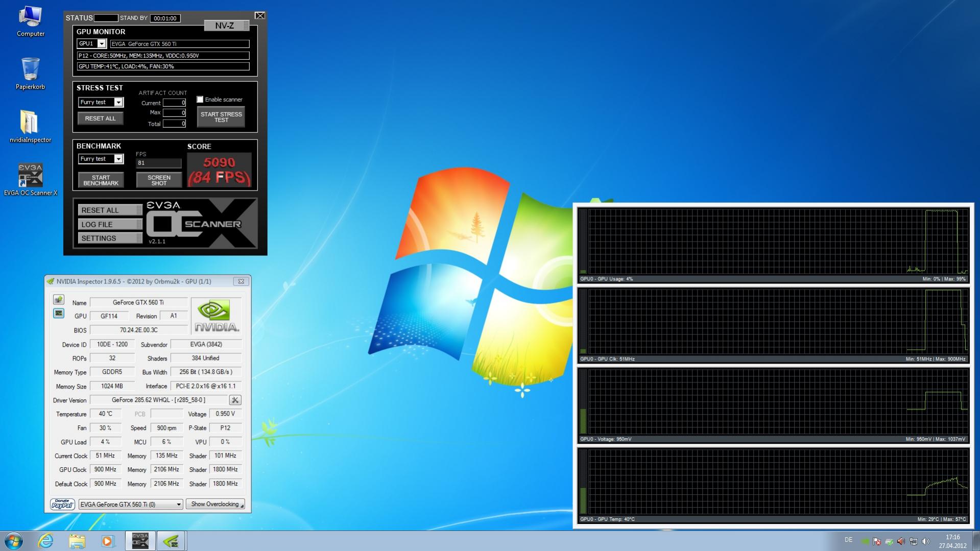
Task: Open the network connection tray icon
Action: click(914, 541)
